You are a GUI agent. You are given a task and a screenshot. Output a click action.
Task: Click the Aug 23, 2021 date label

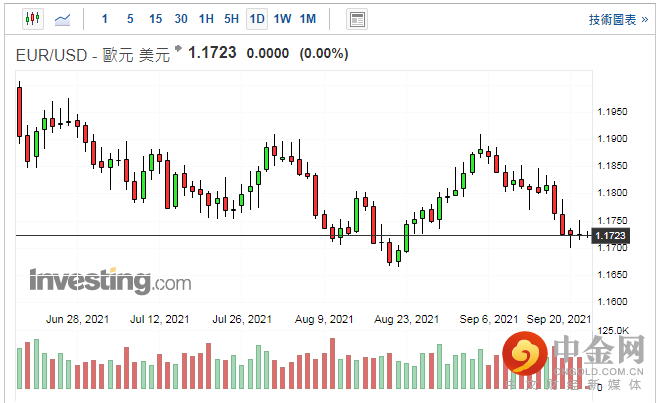(x=406, y=319)
